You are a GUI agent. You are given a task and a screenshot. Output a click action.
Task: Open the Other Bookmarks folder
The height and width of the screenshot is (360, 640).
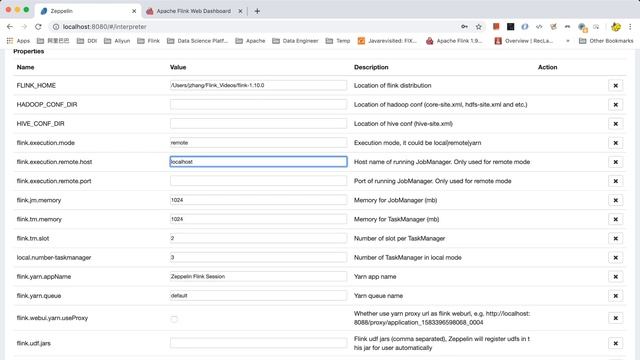coord(606,41)
